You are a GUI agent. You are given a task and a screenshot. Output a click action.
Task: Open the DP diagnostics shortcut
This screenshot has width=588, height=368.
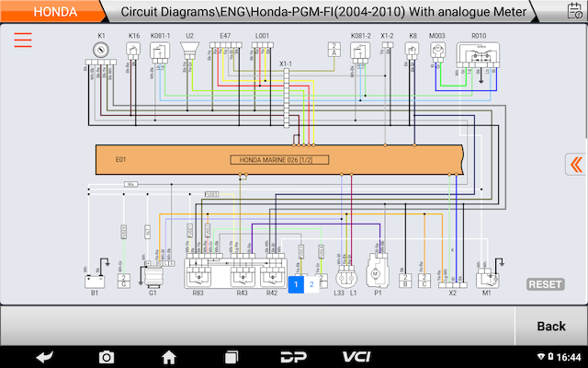[294, 357]
